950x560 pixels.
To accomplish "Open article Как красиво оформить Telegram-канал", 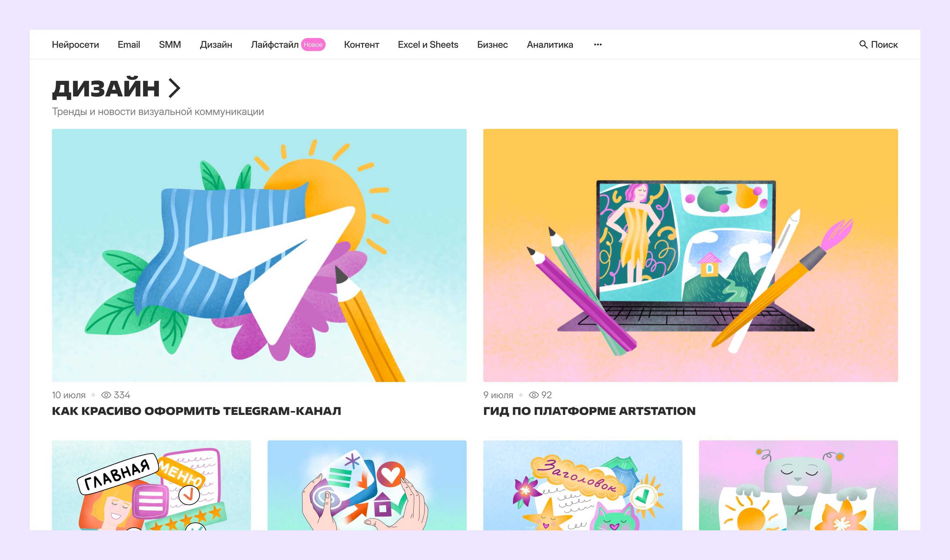I will [196, 411].
